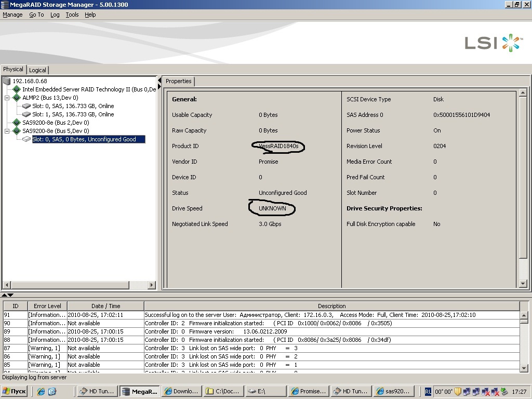Select SAS9200-8e (Bus 2,Dev 0) node
The image size is (532, 399).
[56, 123]
